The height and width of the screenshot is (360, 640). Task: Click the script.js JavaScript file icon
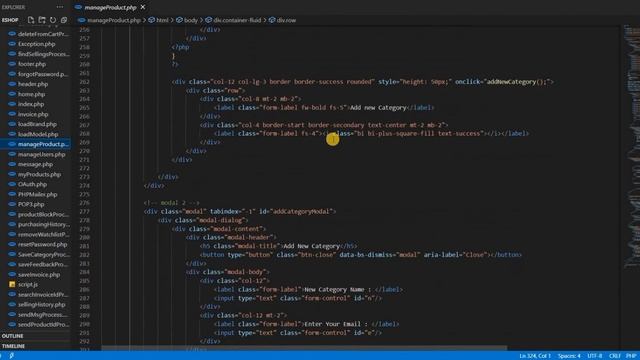point(12,284)
